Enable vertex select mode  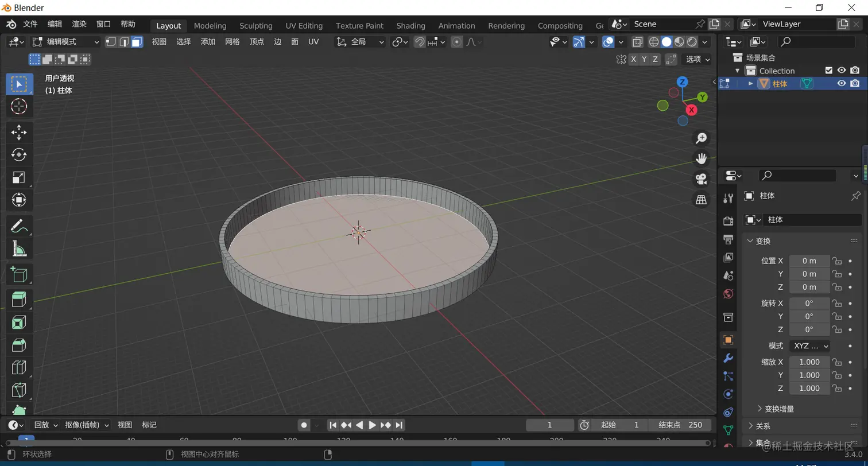click(111, 42)
